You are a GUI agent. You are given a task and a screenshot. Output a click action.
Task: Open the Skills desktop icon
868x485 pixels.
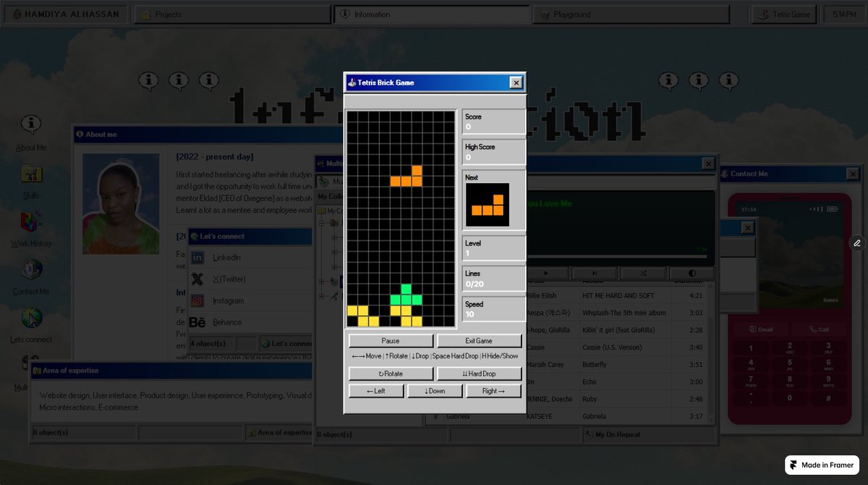31,181
